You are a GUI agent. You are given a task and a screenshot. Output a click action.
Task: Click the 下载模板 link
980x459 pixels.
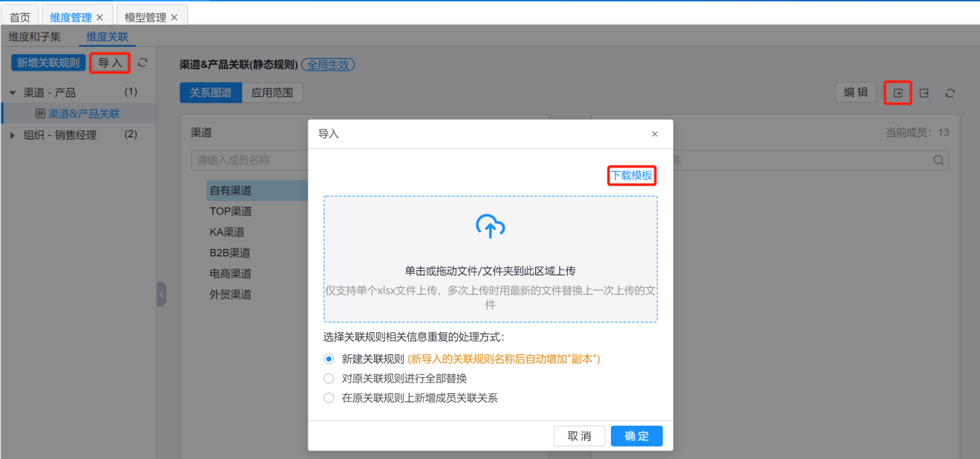click(631, 175)
